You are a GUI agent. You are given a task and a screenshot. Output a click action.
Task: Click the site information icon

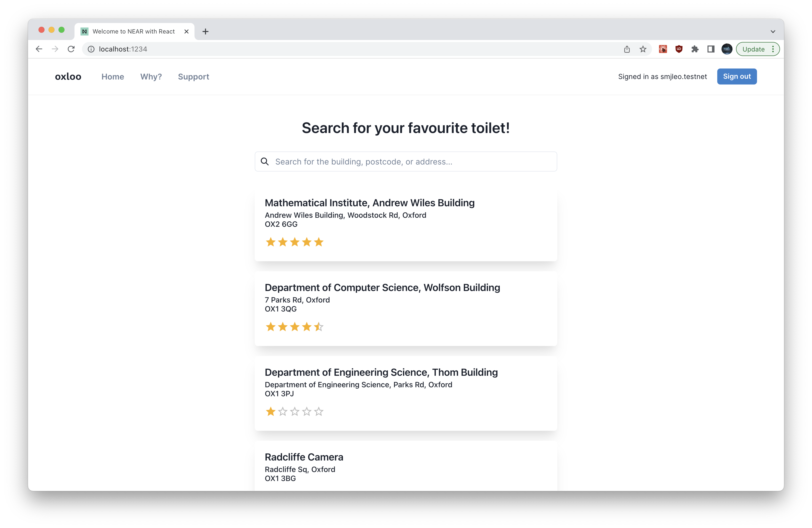point(91,49)
